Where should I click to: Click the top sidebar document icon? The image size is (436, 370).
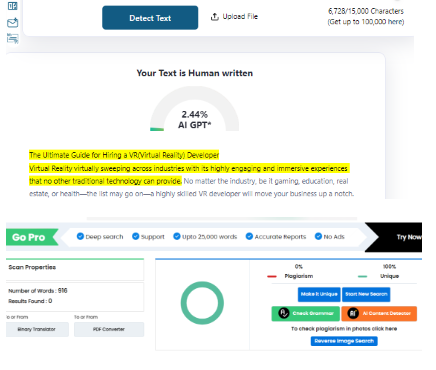13,6
